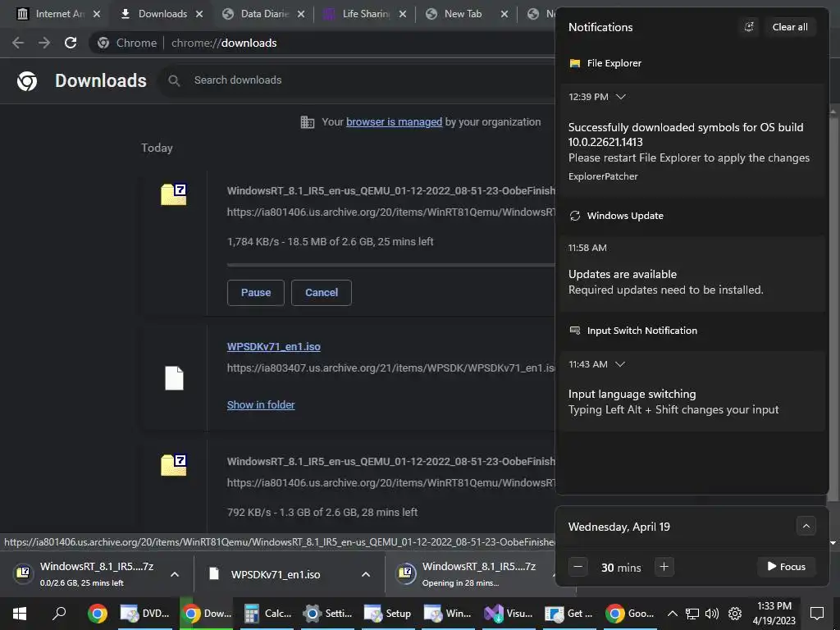Decrease focus minutes with minus button
This screenshot has height=630, width=840.
pos(578,567)
